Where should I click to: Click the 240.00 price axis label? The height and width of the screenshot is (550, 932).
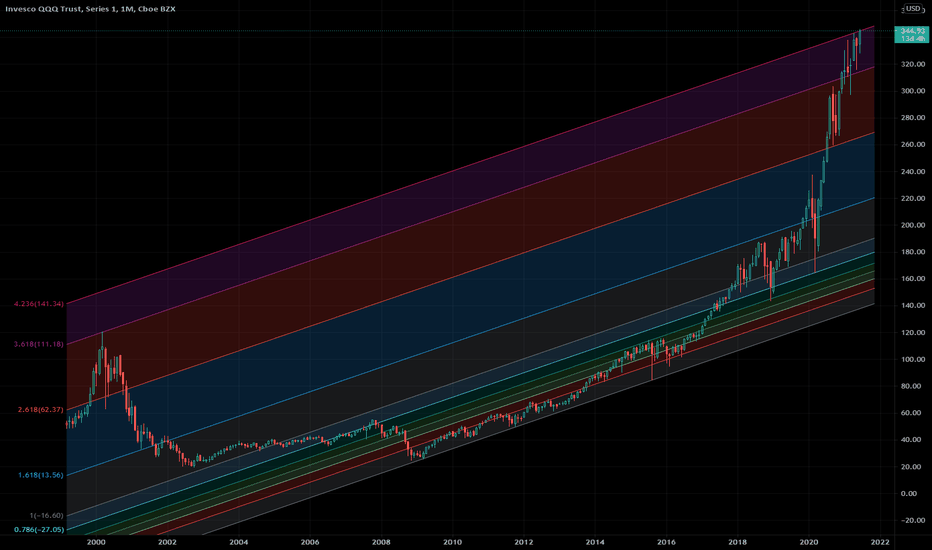point(913,171)
